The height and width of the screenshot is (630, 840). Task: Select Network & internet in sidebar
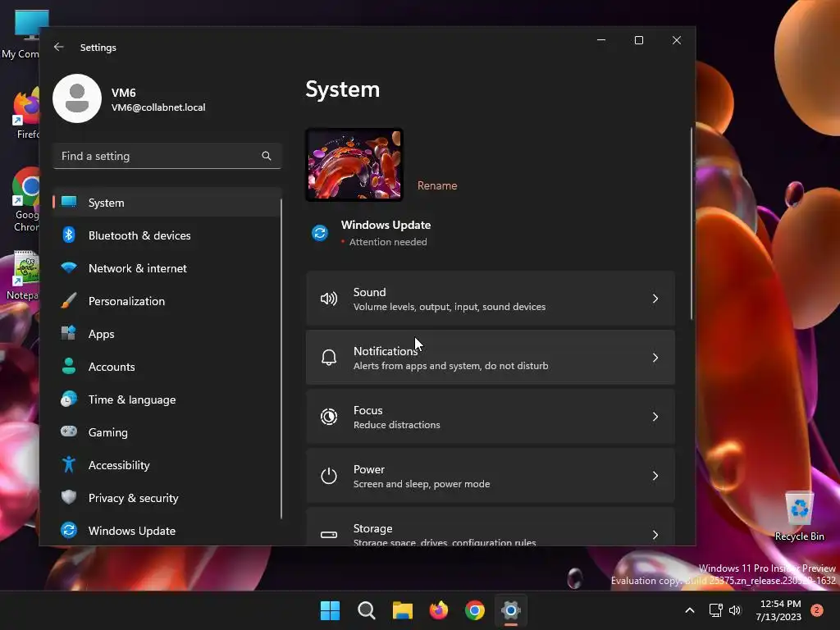click(167, 268)
